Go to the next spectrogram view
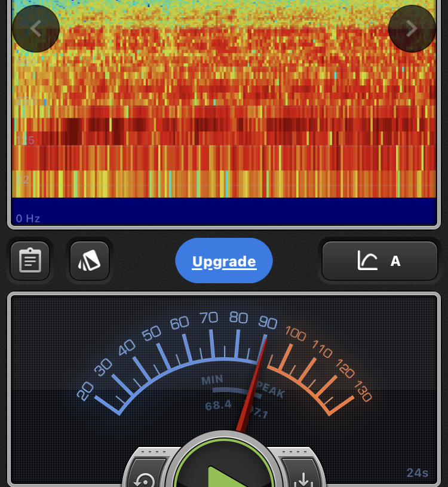This screenshot has height=487, width=448. tap(412, 29)
